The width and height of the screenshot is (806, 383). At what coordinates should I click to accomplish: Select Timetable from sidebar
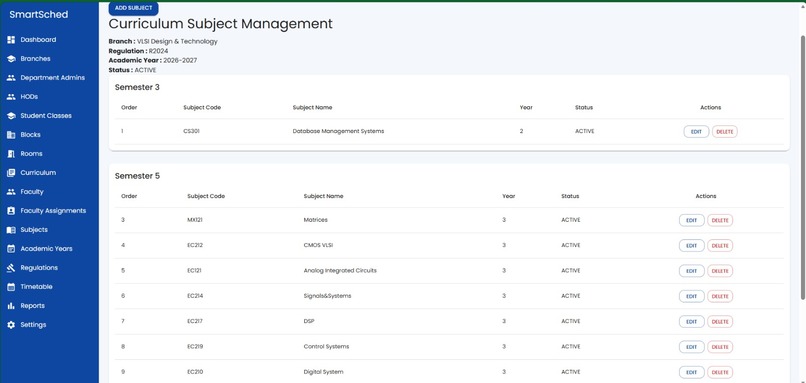[49, 287]
